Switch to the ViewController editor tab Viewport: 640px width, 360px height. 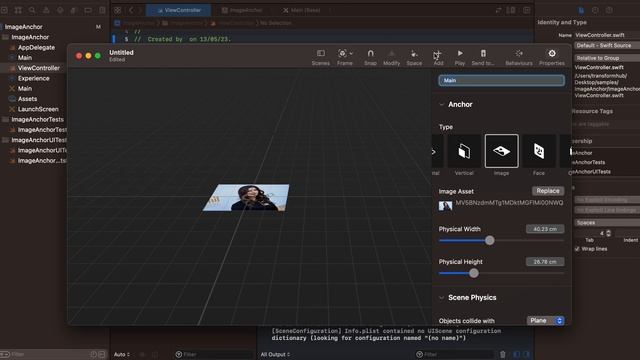tap(179, 10)
